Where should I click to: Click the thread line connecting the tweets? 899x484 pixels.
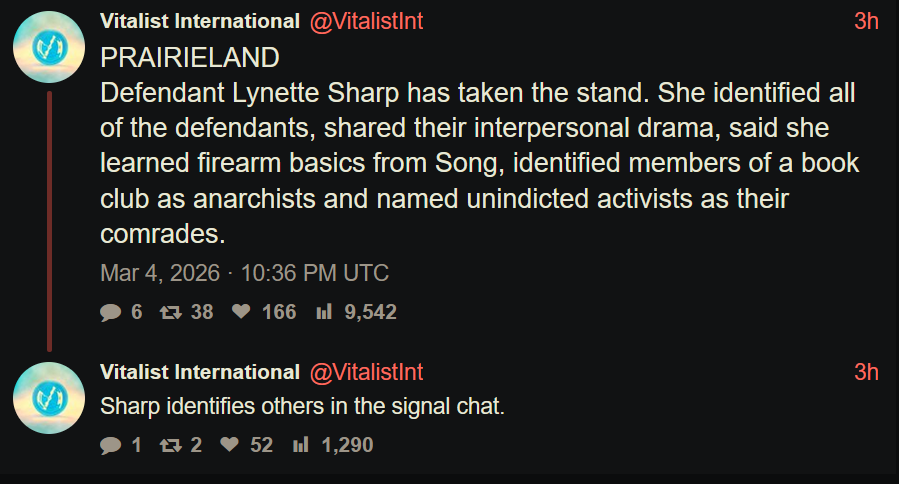point(48,220)
